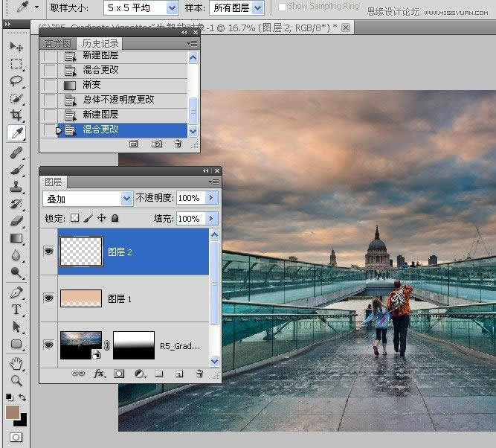Click the add layer mask icon

coord(119,374)
